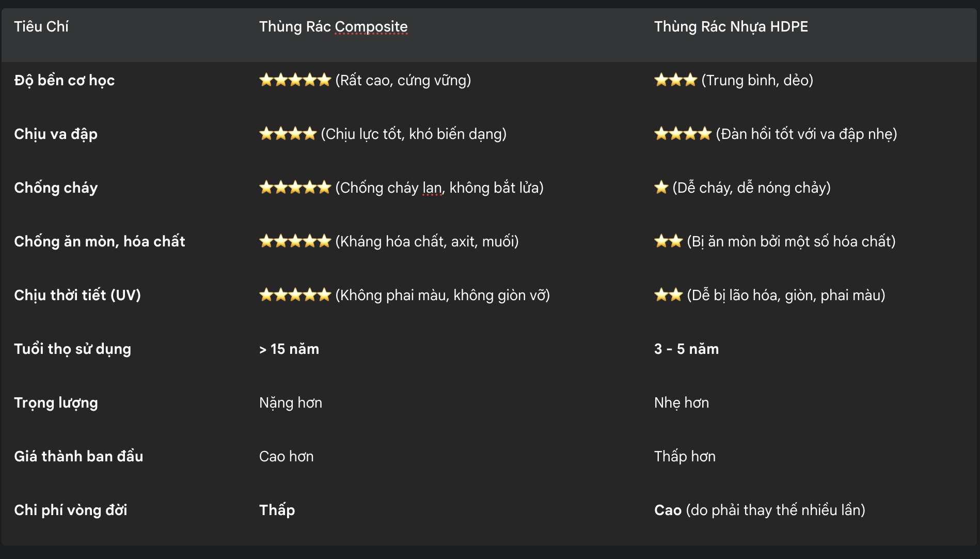Screen dimensions: 980x559
Task: Click the two stars beside 'Bị ăn mòn'
Action: 668,241
